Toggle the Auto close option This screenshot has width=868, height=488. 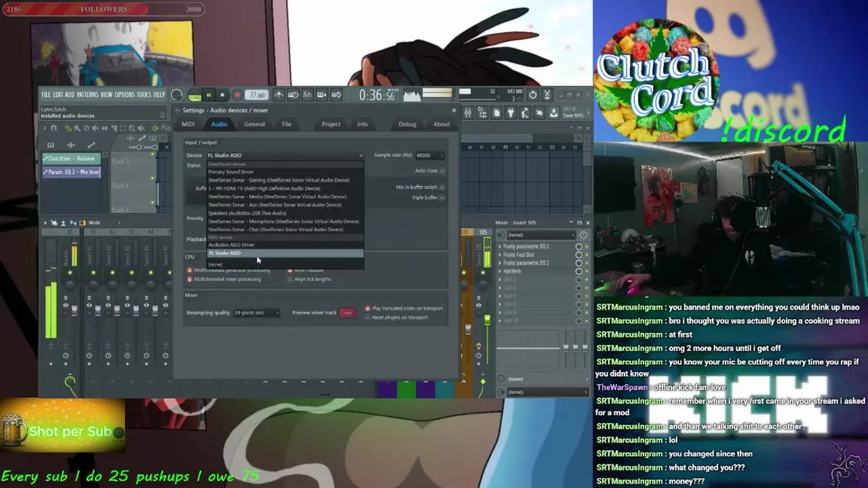[441, 171]
